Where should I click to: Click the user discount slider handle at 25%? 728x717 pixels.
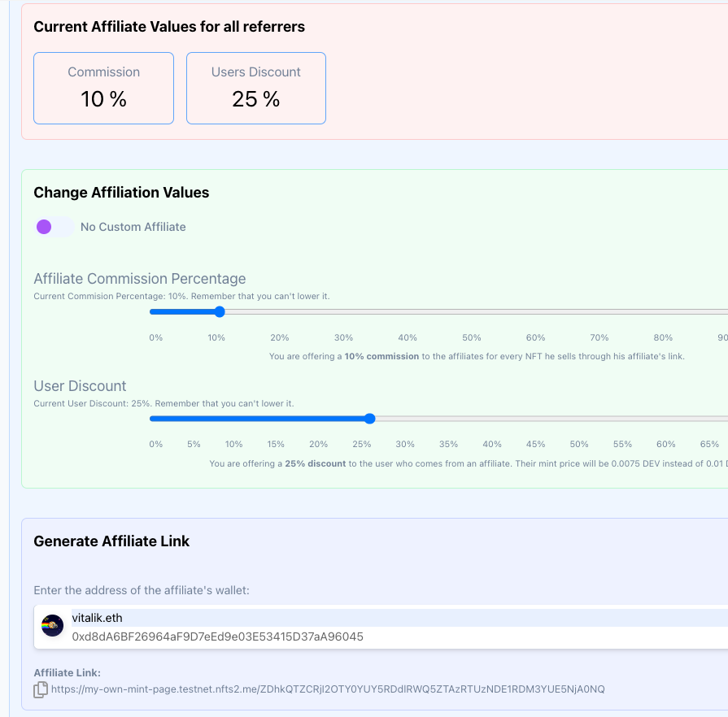pos(369,419)
